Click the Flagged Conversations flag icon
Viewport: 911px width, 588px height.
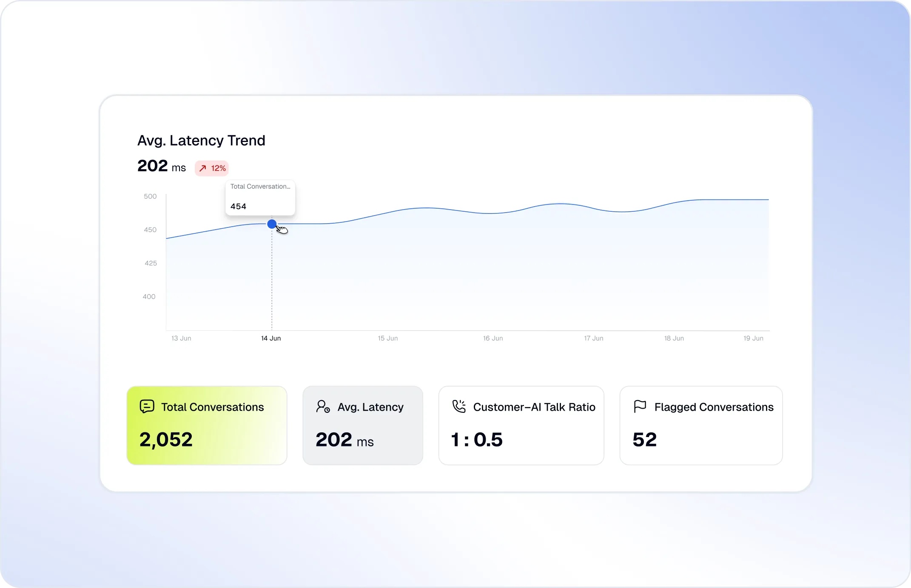(x=640, y=406)
